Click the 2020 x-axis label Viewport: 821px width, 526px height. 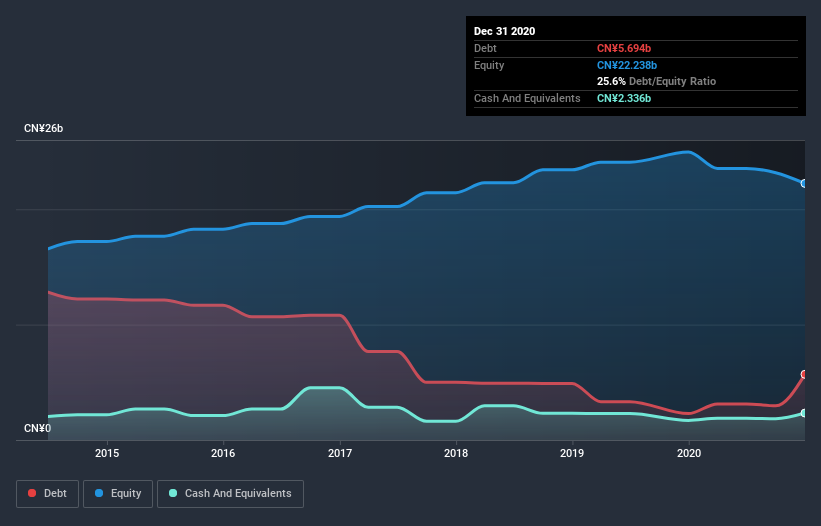point(689,453)
